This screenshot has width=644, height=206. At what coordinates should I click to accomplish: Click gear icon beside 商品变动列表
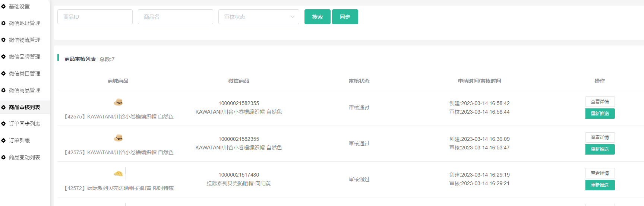tap(3, 157)
